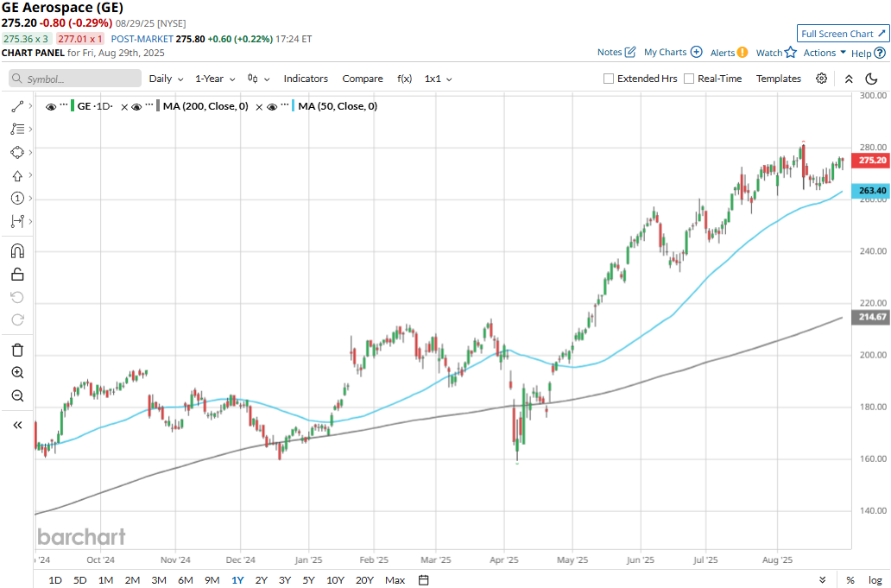Open Alerts with the exclamation icon
The image size is (891, 588).
coord(742,53)
